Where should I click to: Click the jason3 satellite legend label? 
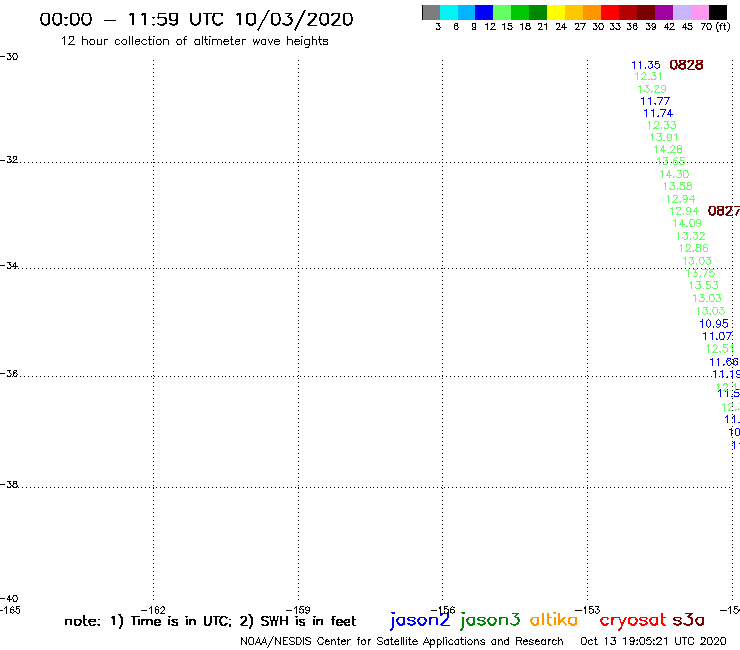click(x=490, y=620)
